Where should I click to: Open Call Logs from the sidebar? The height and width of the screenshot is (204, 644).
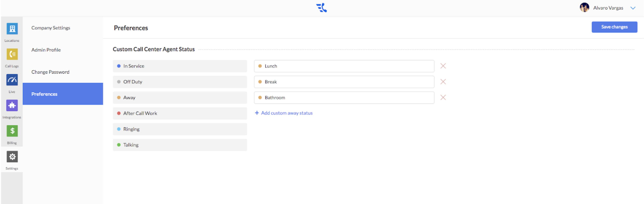[12, 54]
